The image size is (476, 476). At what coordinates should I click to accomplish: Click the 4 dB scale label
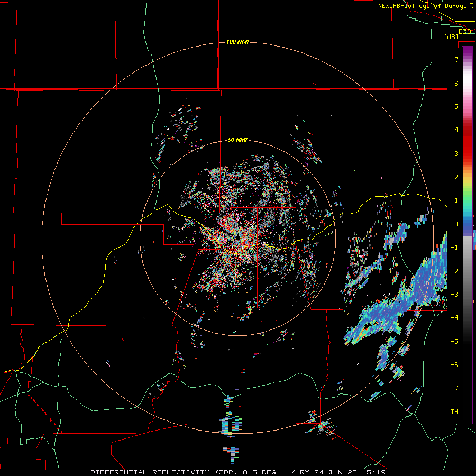point(456,130)
